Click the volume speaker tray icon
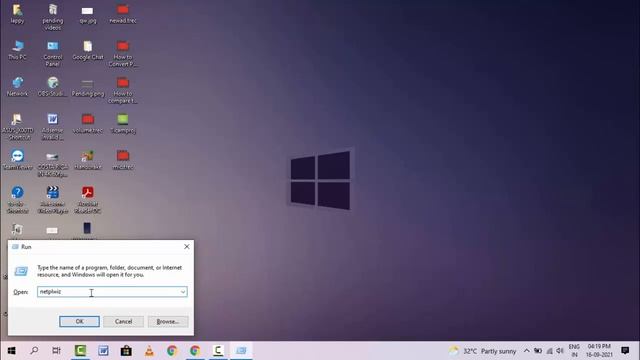640x360 pixels. (x=560, y=351)
